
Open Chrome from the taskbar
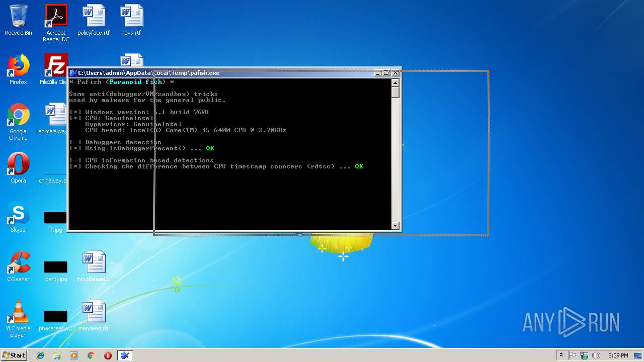point(91,355)
